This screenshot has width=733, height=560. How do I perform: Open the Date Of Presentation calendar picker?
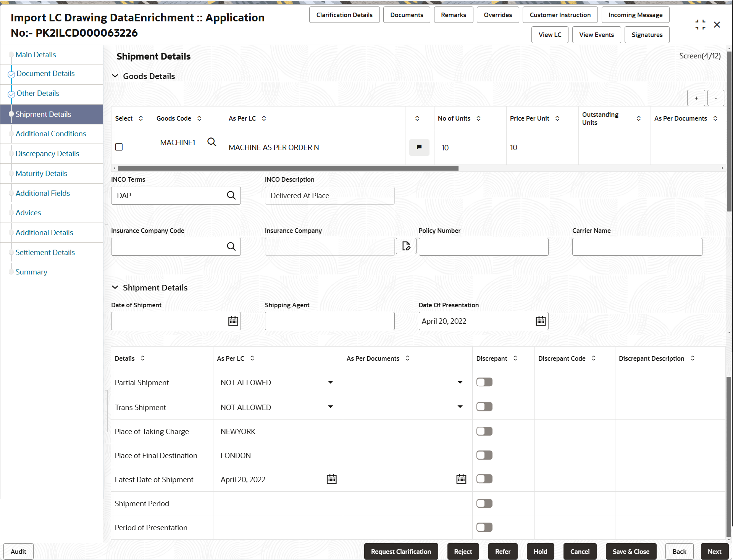tap(540, 321)
